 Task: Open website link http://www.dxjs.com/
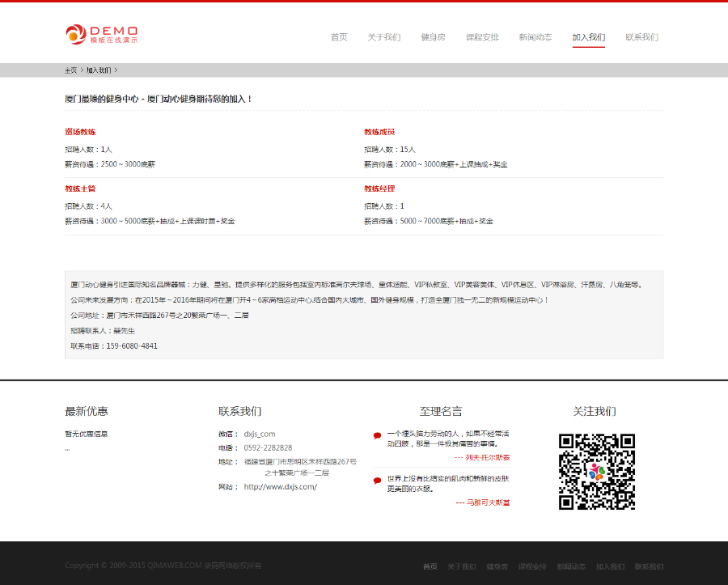coord(281,486)
